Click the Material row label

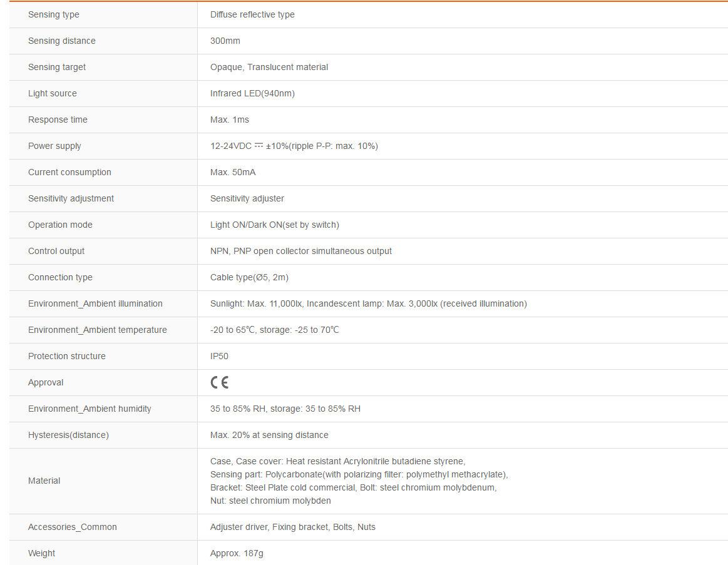44,481
